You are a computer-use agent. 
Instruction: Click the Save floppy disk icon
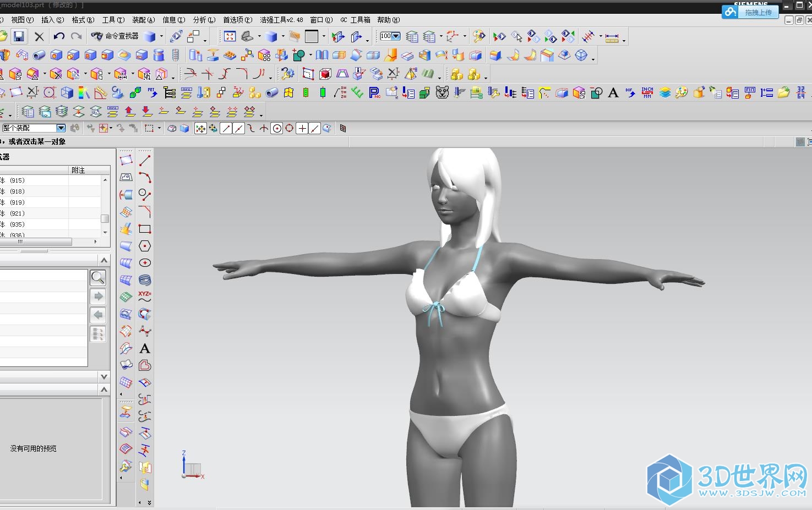coord(19,37)
